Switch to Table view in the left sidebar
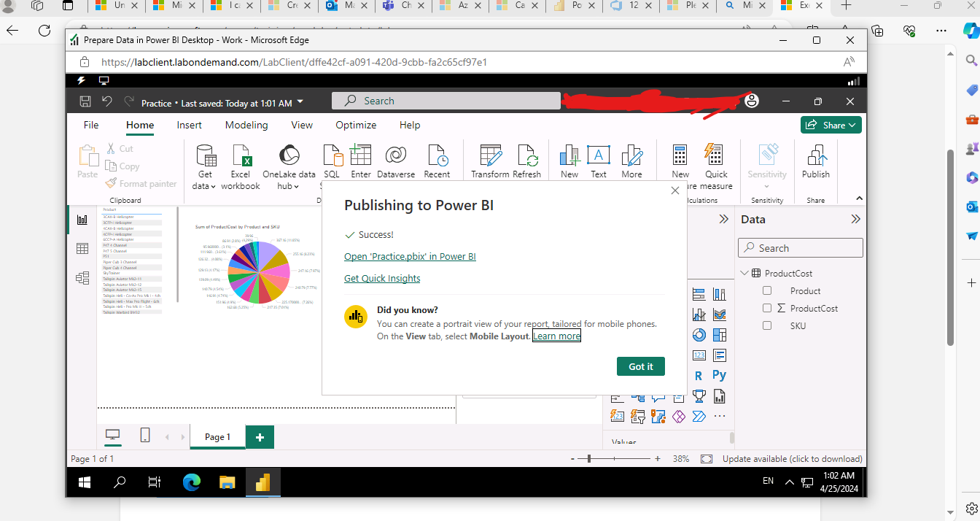Image resolution: width=980 pixels, height=521 pixels. (x=82, y=249)
